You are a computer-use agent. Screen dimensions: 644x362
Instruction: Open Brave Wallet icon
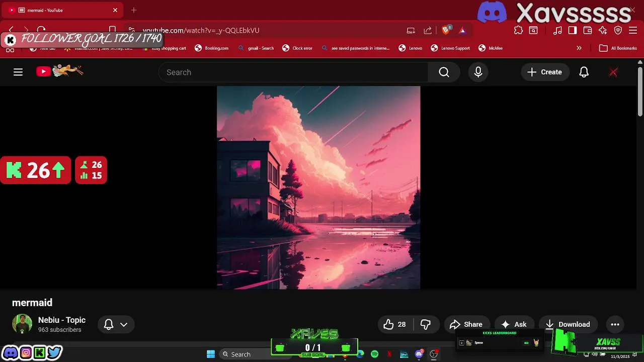coord(588,30)
